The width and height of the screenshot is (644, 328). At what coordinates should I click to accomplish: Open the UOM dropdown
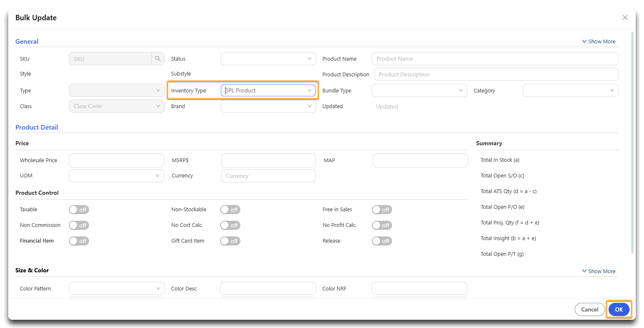[117, 176]
